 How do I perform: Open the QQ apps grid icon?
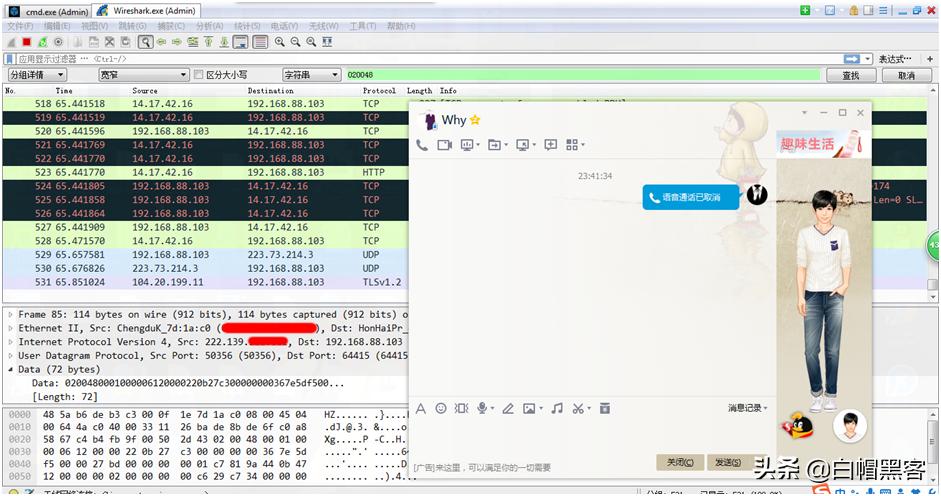[572, 145]
